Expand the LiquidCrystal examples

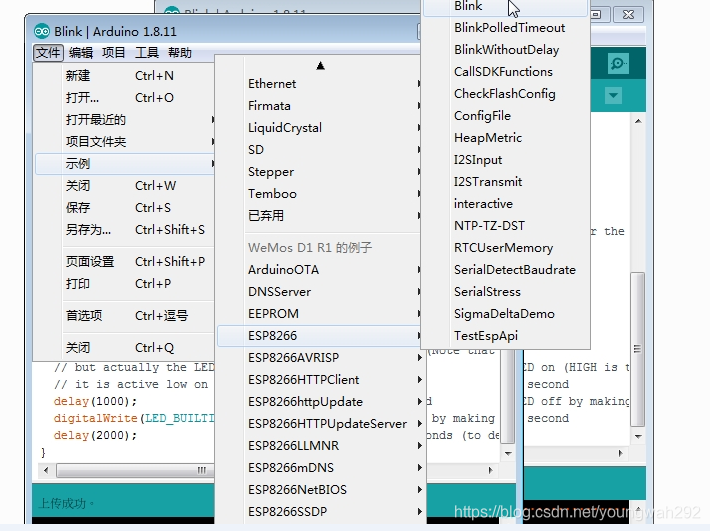click(x=319, y=128)
